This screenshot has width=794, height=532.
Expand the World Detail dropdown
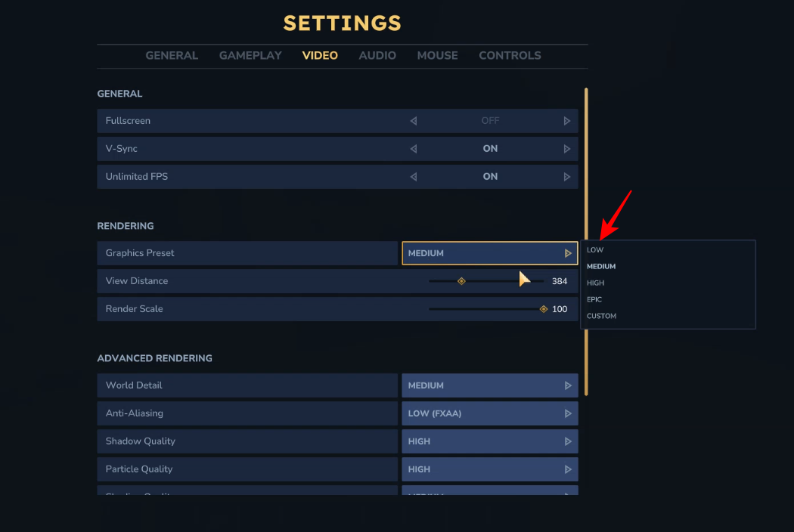coord(489,385)
